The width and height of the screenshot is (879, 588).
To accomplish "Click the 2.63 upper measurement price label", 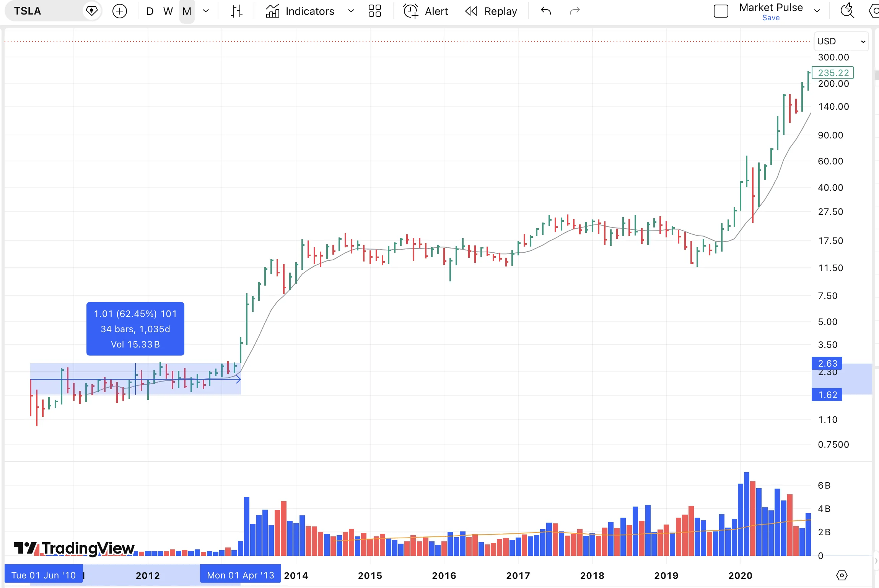I will (x=827, y=363).
